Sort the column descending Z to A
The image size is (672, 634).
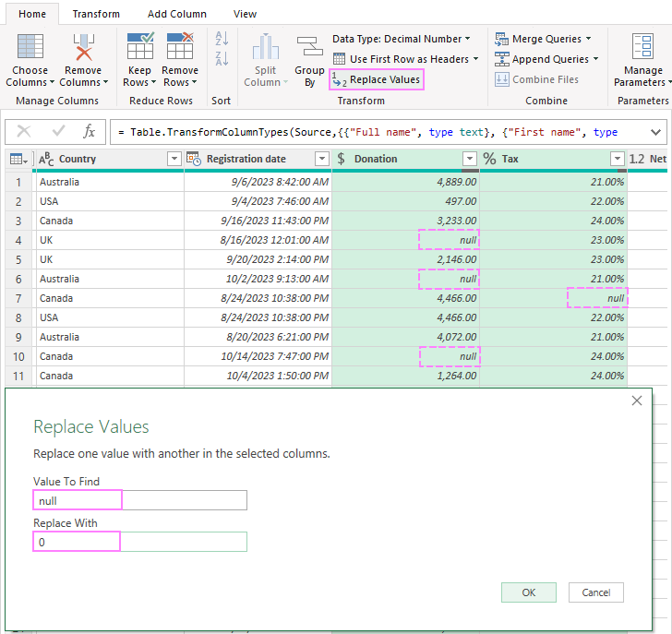click(222, 58)
